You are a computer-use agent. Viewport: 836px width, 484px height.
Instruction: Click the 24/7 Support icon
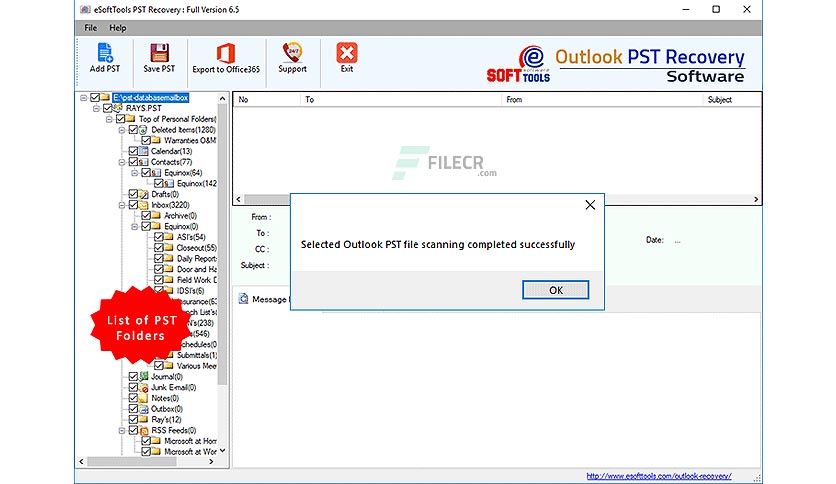pos(292,53)
